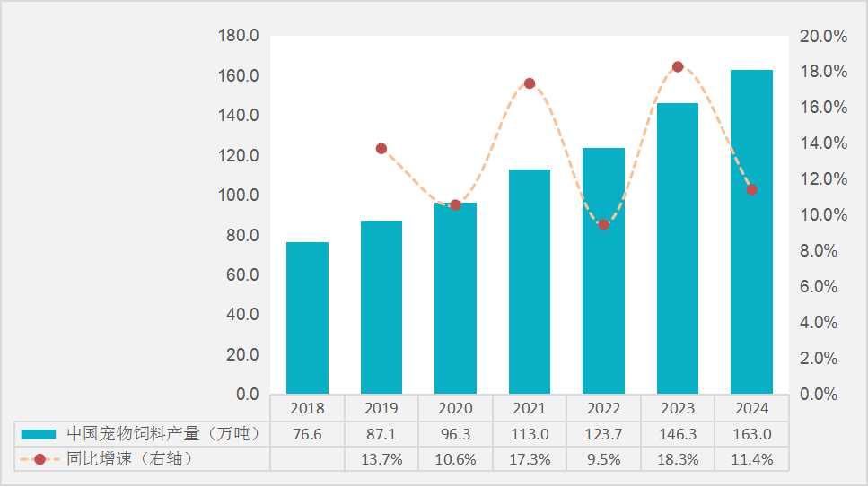Select the teal bar for year 2018
The height and width of the screenshot is (487, 868).
[307, 317]
